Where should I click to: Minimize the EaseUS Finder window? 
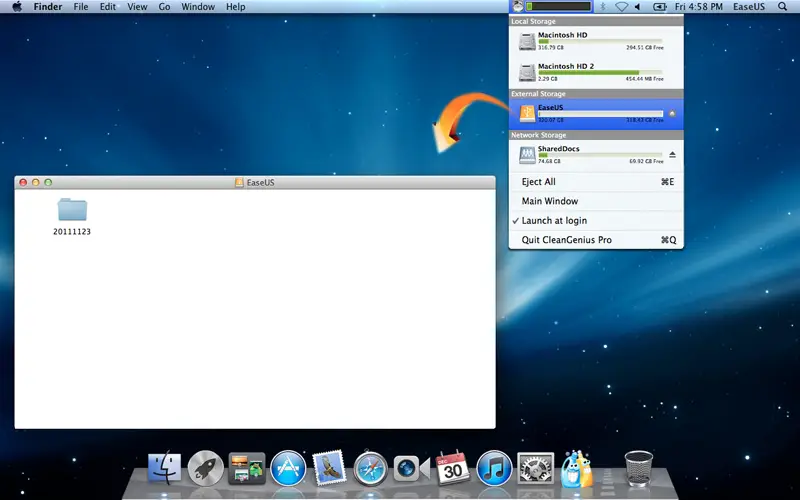36,182
